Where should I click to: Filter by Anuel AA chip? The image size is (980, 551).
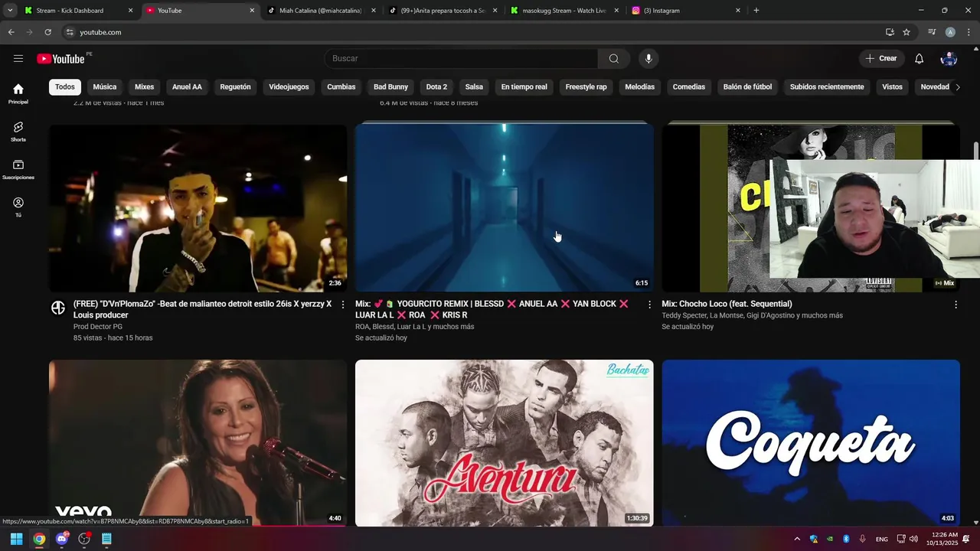(187, 87)
